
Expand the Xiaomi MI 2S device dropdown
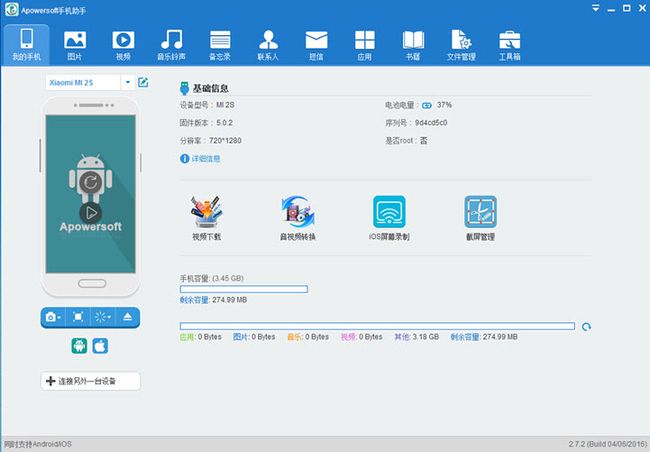[128, 82]
